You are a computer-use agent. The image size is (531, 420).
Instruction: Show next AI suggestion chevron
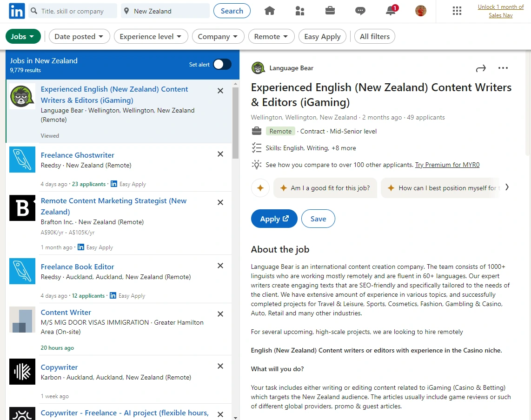[507, 187]
